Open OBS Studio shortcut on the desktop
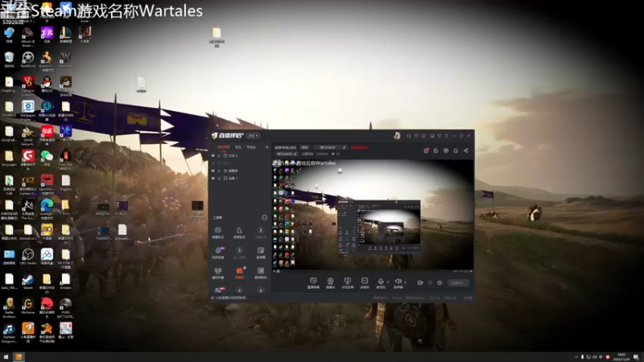The height and width of the screenshot is (362, 644). pos(27,257)
